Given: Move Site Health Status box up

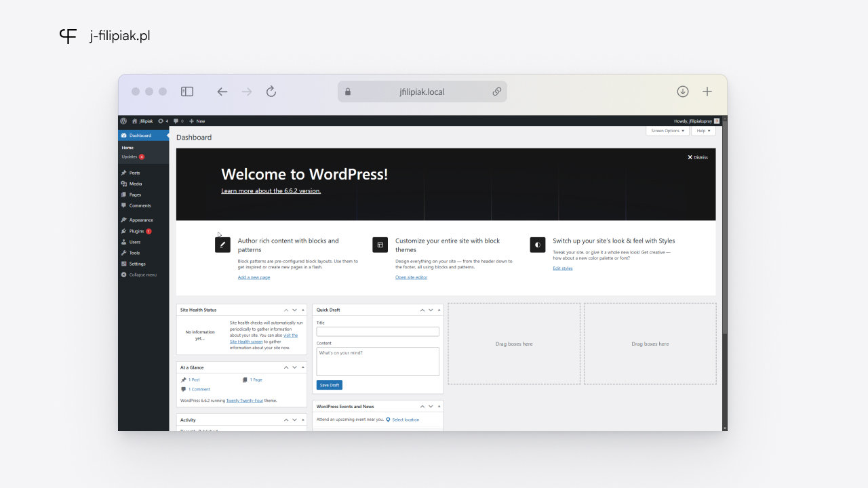Looking at the screenshot, I should 286,310.
